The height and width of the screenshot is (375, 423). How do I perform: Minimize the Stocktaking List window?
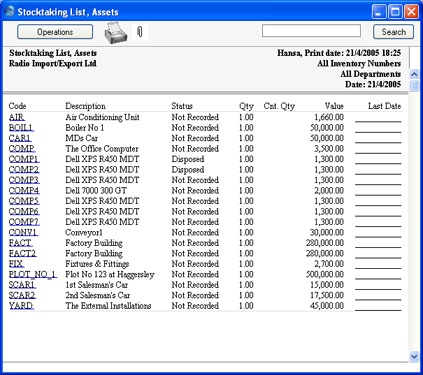click(x=379, y=12)
